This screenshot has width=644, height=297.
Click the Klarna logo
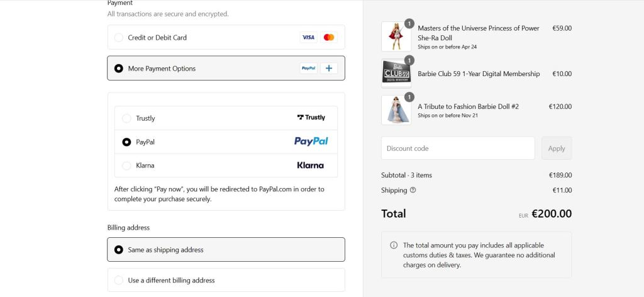[311, 165]
